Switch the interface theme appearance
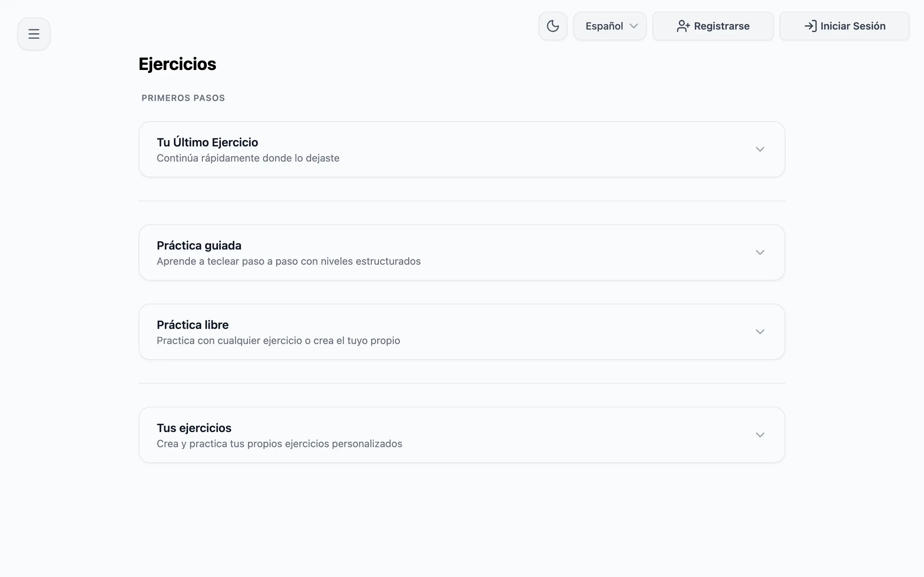The height and width of the screenshot is (577, 924). point(553,26)
